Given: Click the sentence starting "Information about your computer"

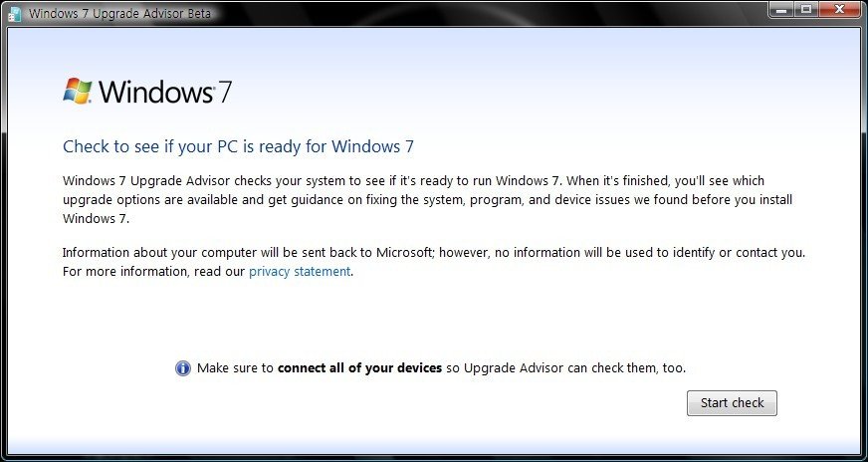Looking at the screenshot, I should (x=249, y=252).
